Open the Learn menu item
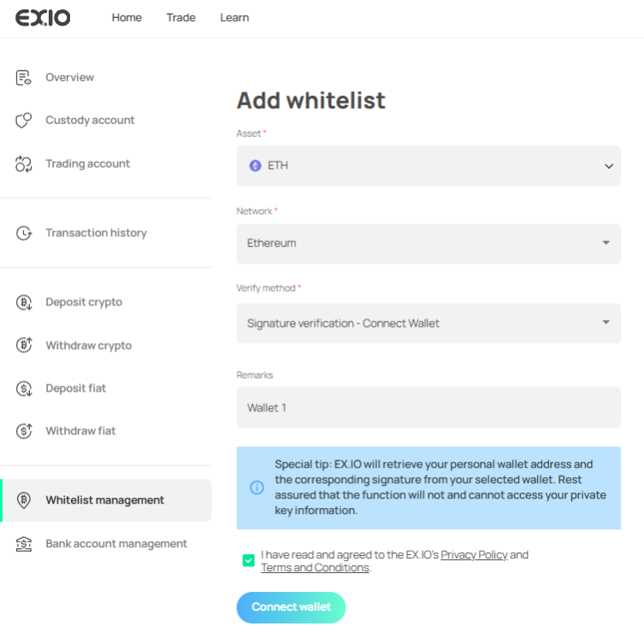This screenshot has width=644, height=644. pos(234,18)
